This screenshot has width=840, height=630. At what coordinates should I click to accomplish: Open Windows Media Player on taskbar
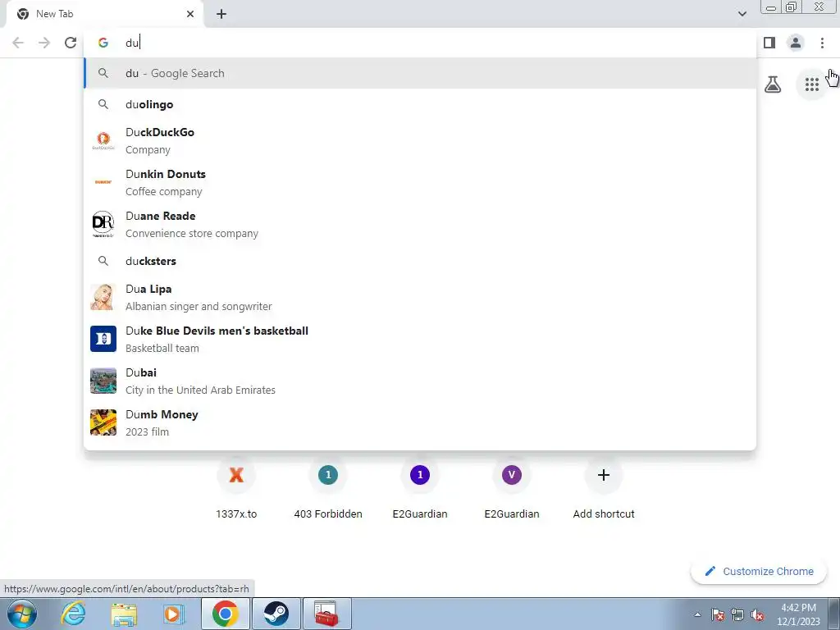[174, 614]
